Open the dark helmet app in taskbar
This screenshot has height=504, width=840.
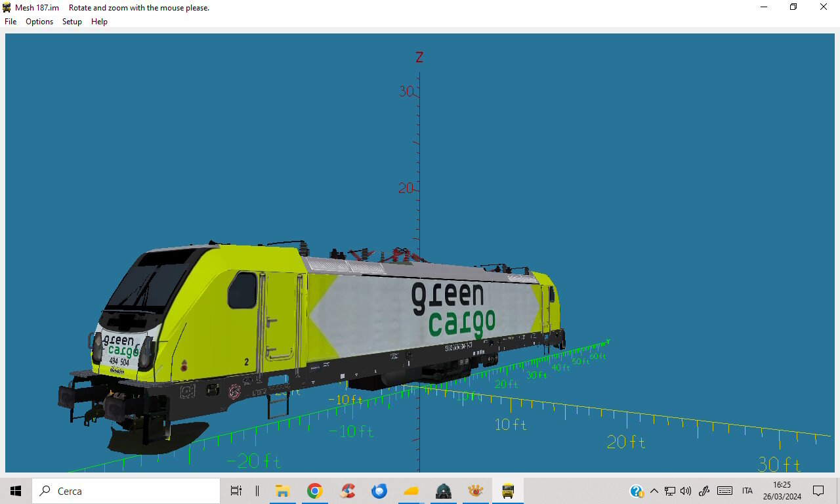pyautogui.click(x=444, y=491)
